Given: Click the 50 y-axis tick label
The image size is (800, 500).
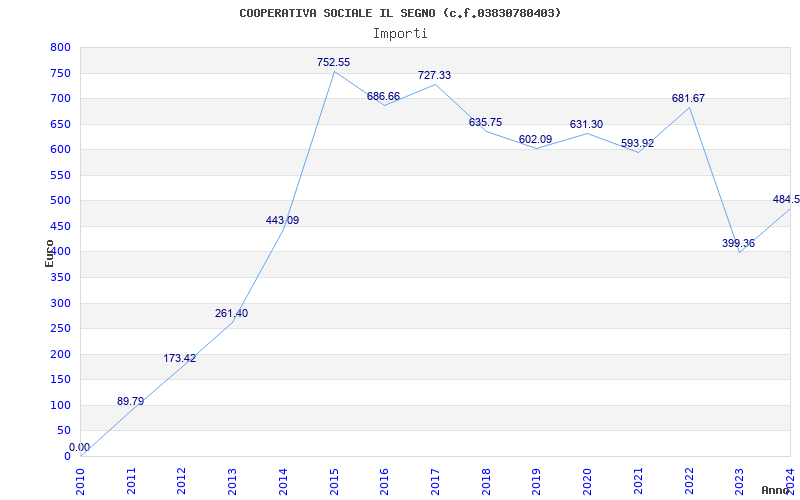Looking at the screenshot, I should pyautogui.click(x=63, y=431).
